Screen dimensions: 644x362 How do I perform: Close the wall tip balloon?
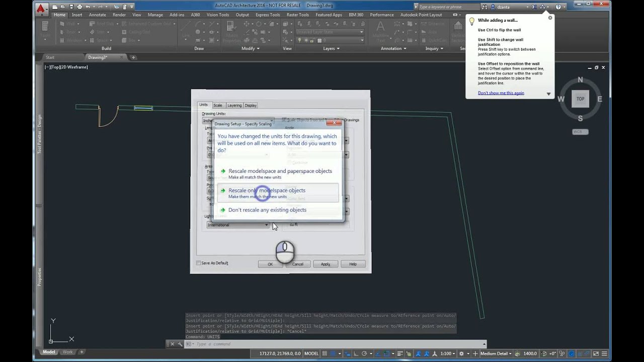(550, 18)
